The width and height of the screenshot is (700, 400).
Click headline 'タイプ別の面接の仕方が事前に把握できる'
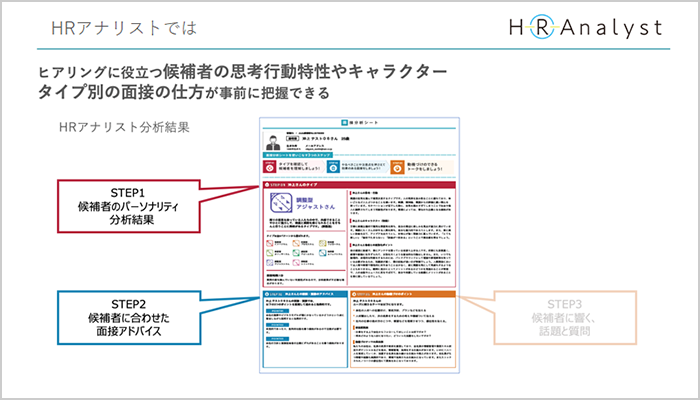coord(183,92)
